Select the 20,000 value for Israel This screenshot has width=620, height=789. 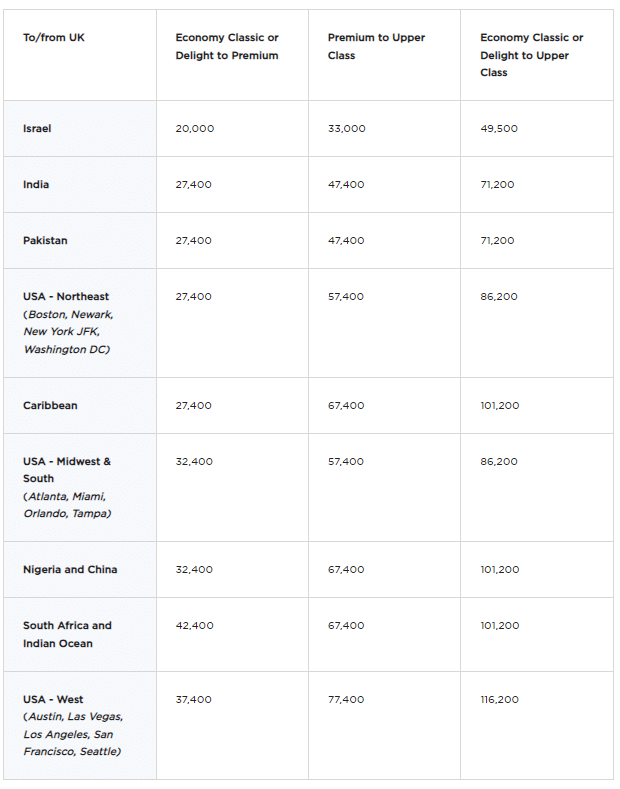point(194,129)
